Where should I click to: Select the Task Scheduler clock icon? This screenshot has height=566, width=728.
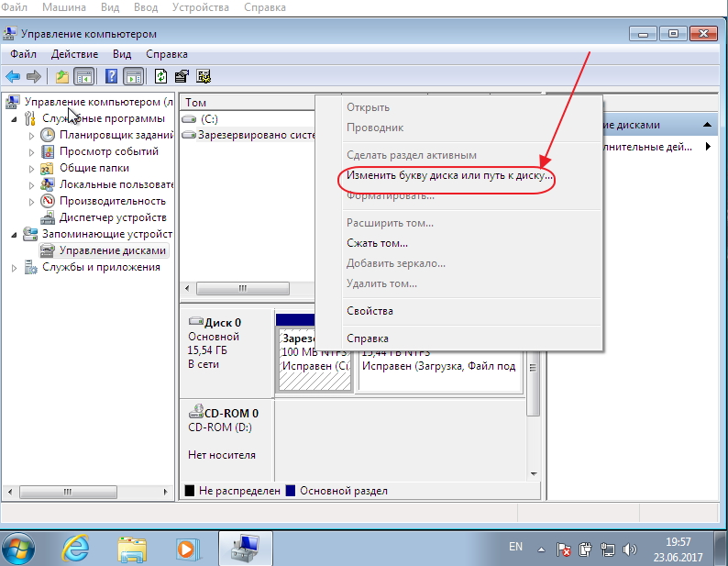pos(48,135)
